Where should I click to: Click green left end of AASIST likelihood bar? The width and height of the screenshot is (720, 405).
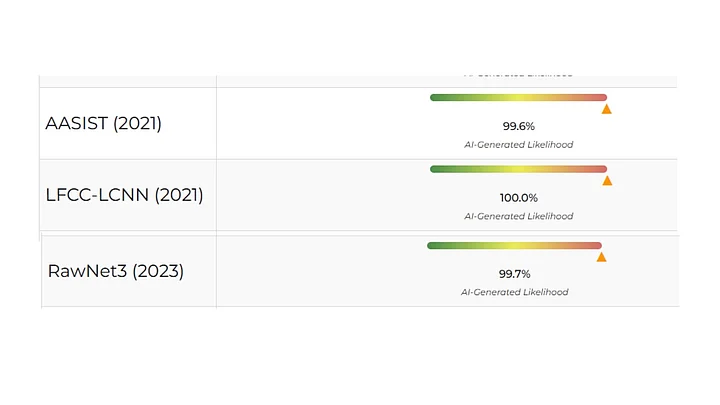pyautogui.click(x=436, y=97)
